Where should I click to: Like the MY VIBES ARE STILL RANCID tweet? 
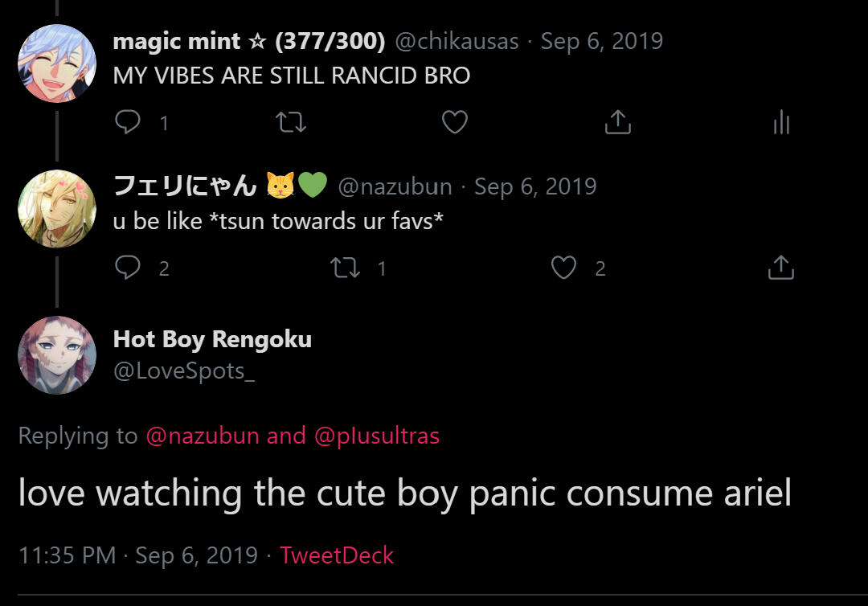click(455, 122)
